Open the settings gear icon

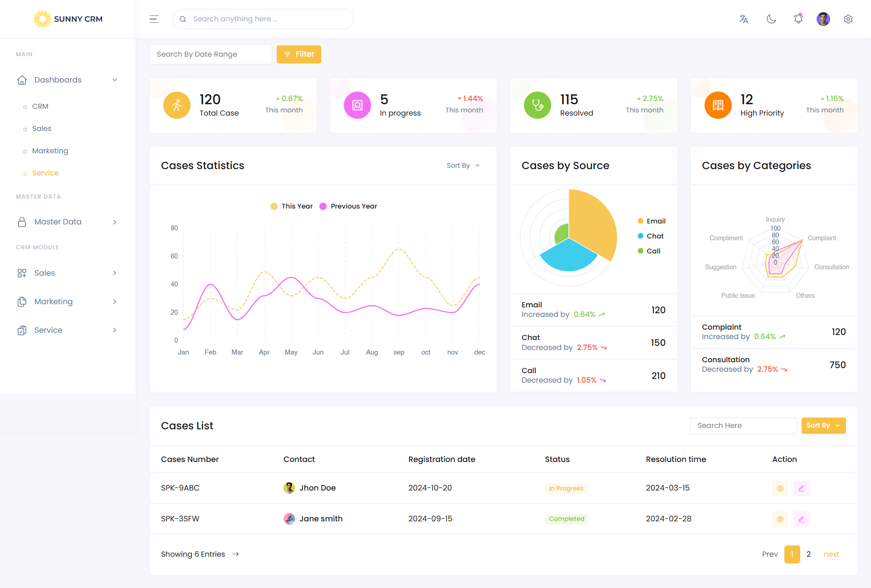point(848,19)
